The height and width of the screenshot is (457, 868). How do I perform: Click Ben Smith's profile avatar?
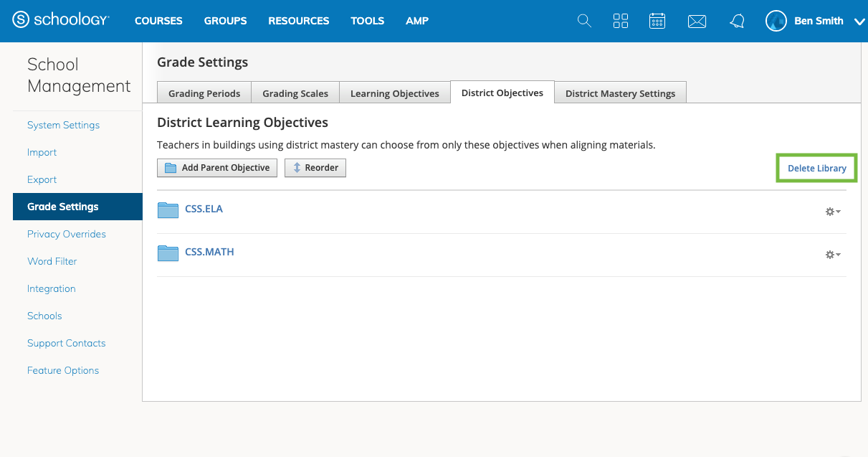coord(776,21)
